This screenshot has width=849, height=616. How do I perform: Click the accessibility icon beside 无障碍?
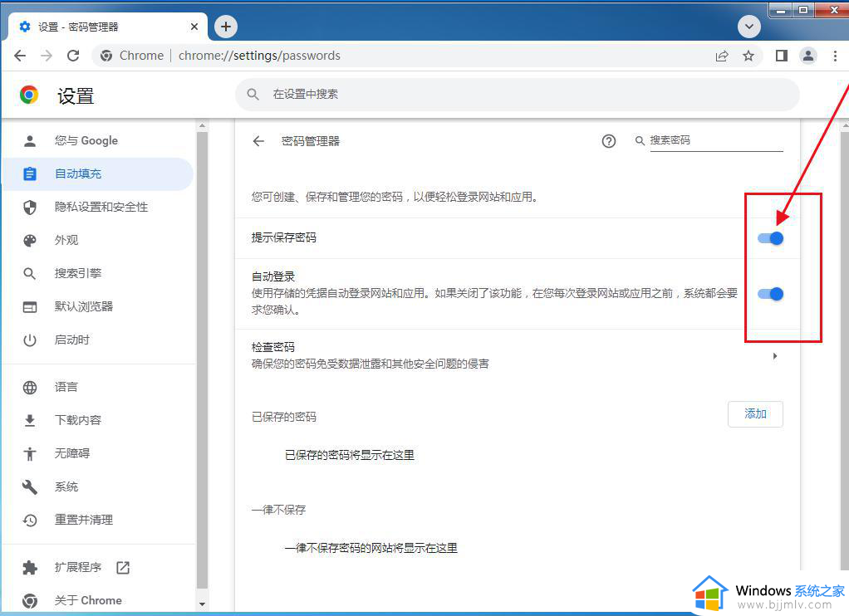(x=30, y=453)
